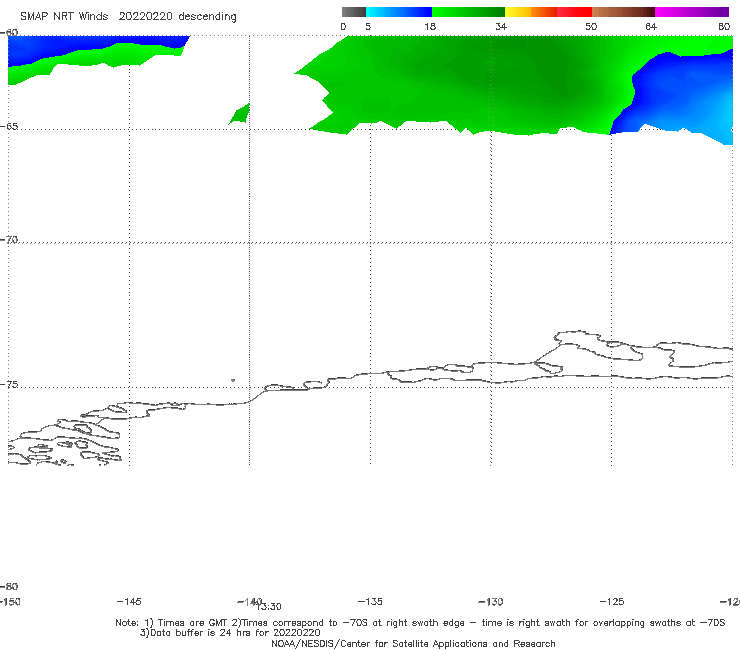This screenshot has width=740, height=650.
Task: Click the green 18–34 segment of the color bar
Action: (x=468, y=12)
